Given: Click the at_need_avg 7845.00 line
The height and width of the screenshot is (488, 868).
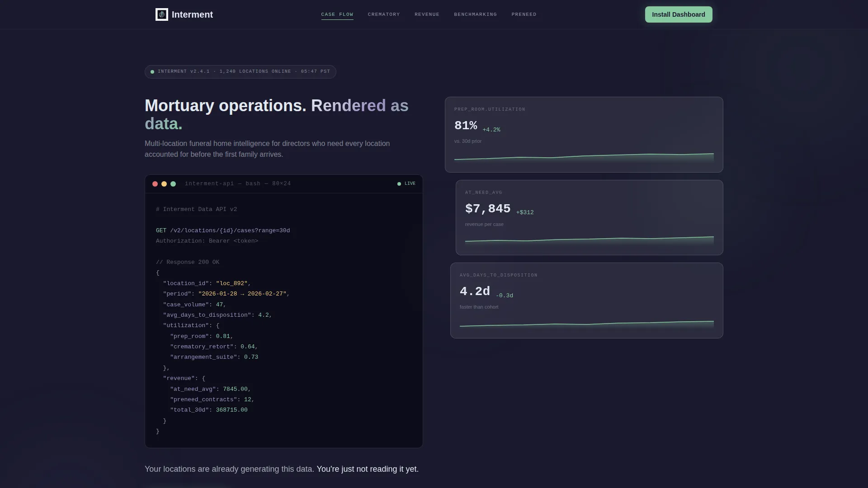Looking at the screenshot, I should pyautogui.click(x=210, y=389).
